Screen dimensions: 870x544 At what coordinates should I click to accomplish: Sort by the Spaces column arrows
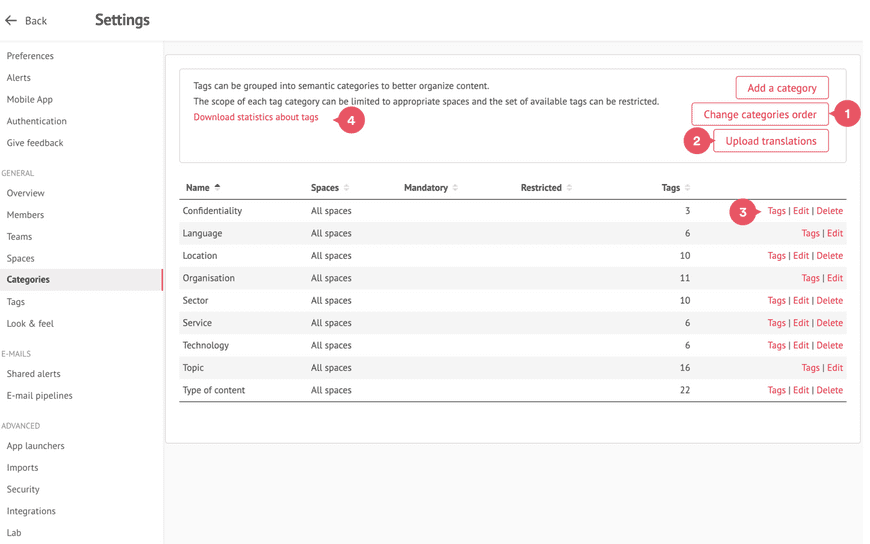[x=346, y=188]
